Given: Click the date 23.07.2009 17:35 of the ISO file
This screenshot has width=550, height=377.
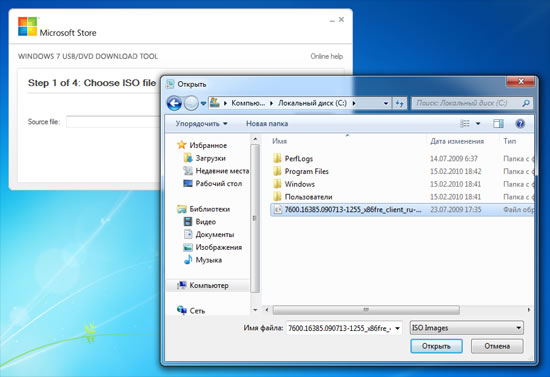Looking at the screenshot, I should (456, 210).
